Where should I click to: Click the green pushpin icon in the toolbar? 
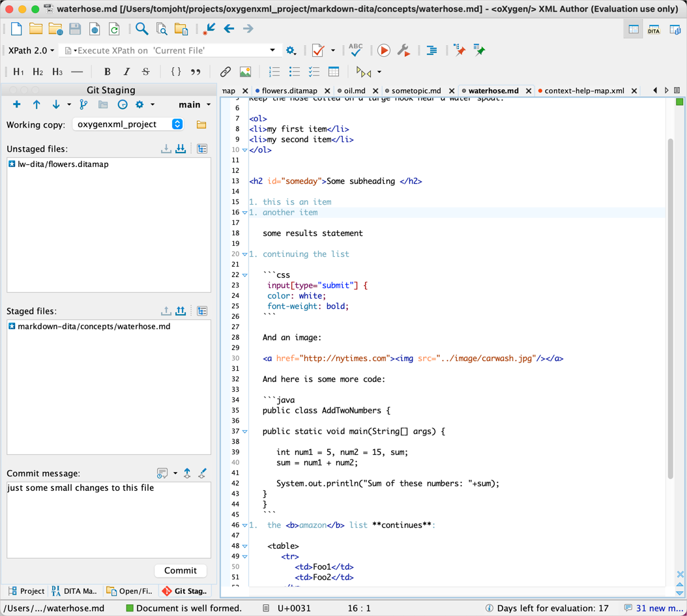479,50
